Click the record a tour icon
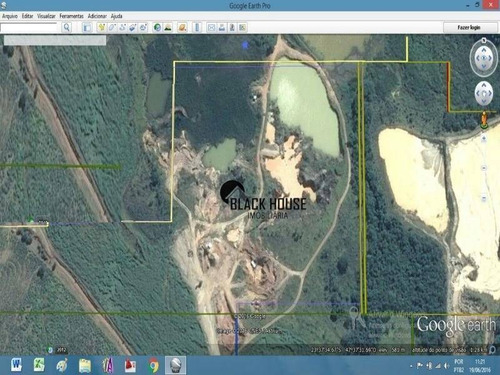 click(x=143, y=27)
